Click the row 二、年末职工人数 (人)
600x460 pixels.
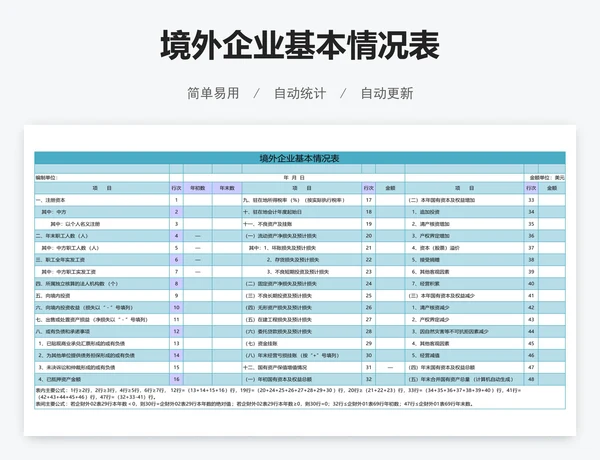[102, 236]
